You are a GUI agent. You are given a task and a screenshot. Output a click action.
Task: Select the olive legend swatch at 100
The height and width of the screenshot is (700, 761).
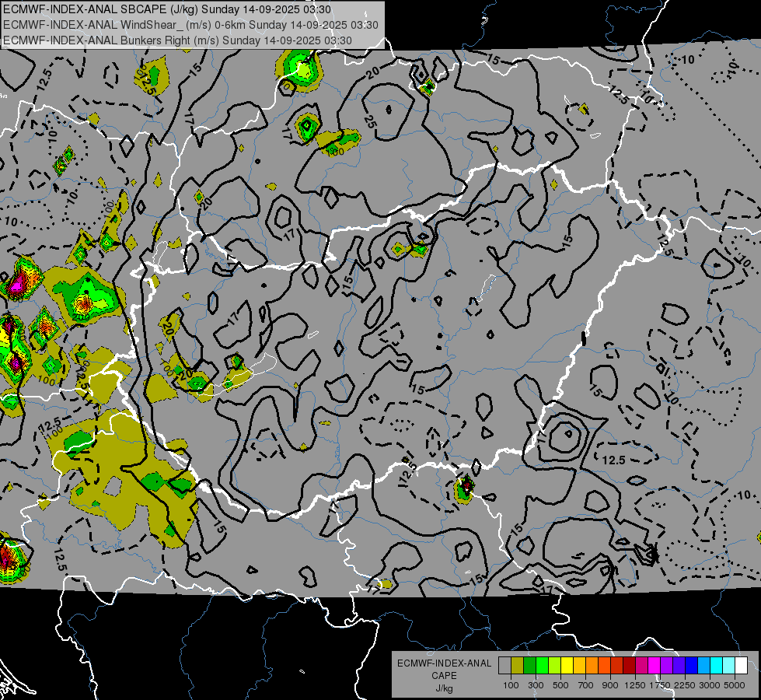click(x=518, y=666)
